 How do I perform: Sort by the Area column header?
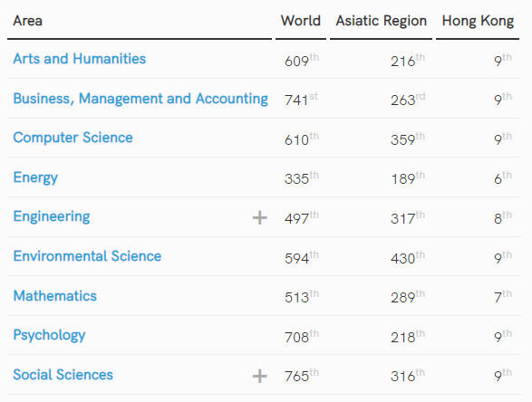pos(28,21)
